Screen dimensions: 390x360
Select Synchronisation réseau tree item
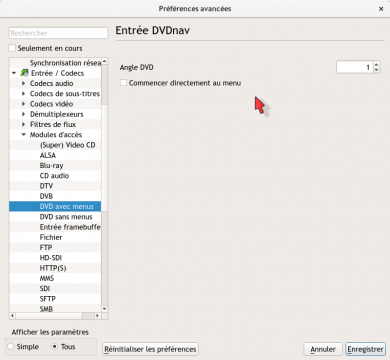tap(55, 63)
